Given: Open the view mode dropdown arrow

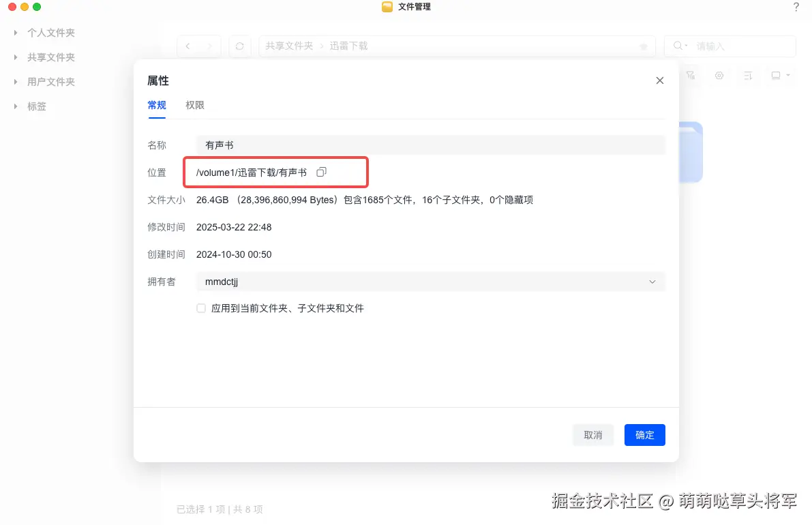Looking at the screenshot, I should coord(785,75).
